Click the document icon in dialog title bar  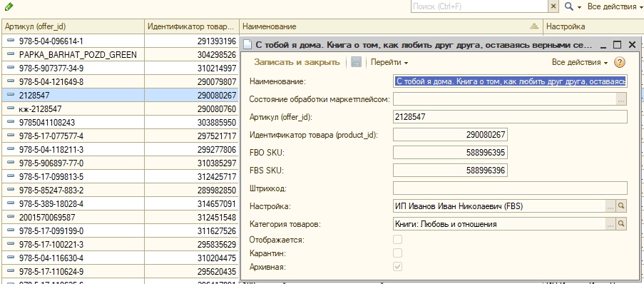(247, 45)
